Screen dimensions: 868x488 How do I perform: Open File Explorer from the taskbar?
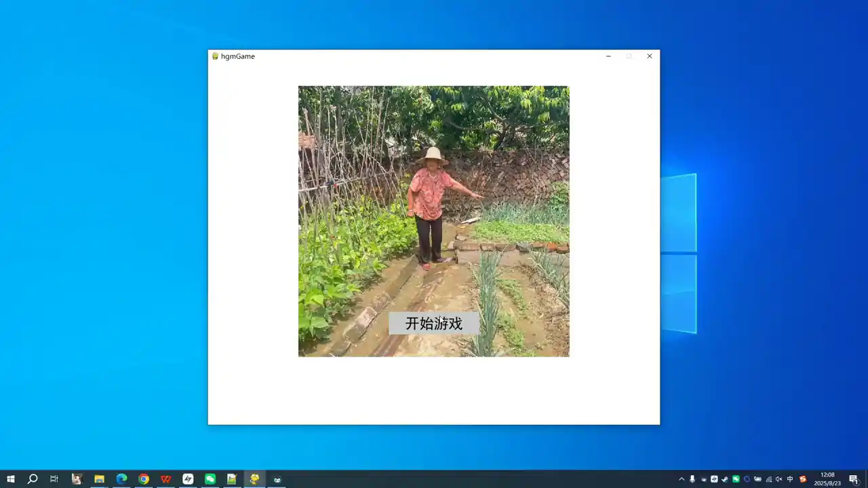click(x=99, y=479)
